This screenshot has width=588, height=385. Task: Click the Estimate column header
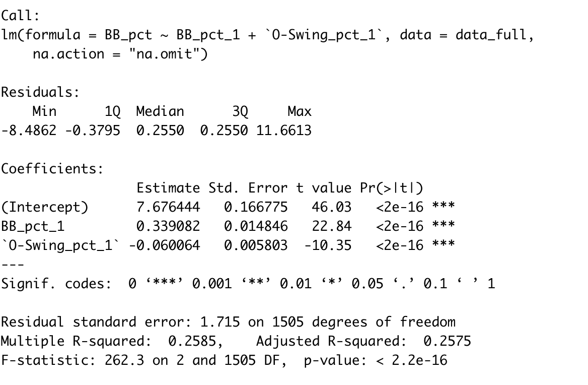(x=168, y=188)
